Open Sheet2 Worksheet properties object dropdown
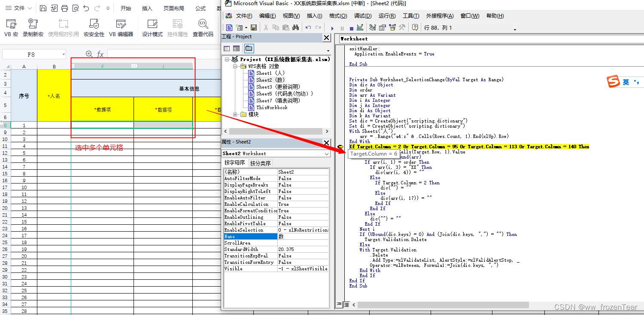 click(326, 154)
